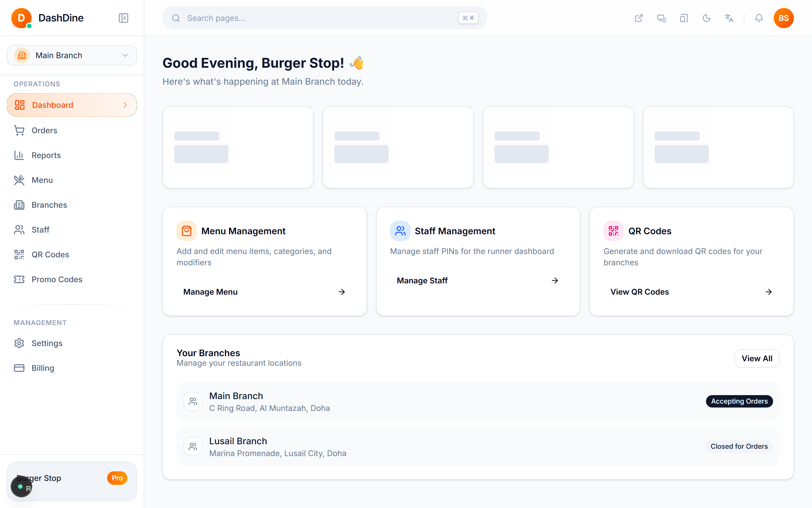Click the search magnifier icon

(x=176, y=18)
